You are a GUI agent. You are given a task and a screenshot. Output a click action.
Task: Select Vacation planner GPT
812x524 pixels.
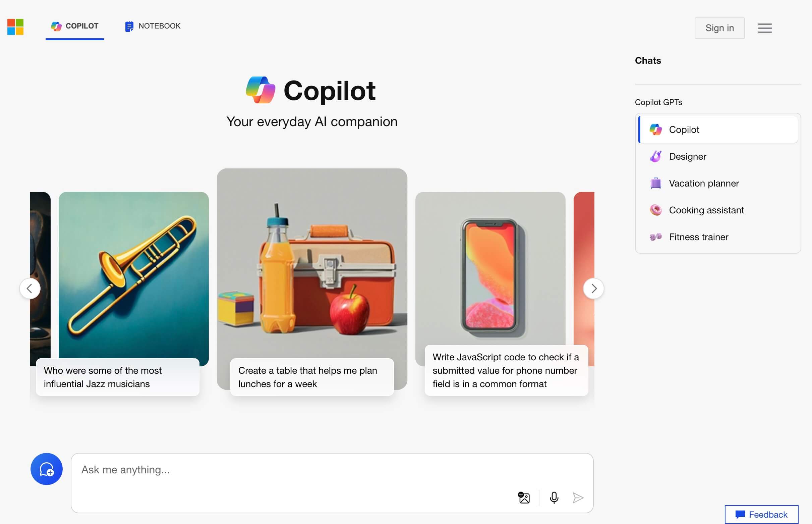718,184
